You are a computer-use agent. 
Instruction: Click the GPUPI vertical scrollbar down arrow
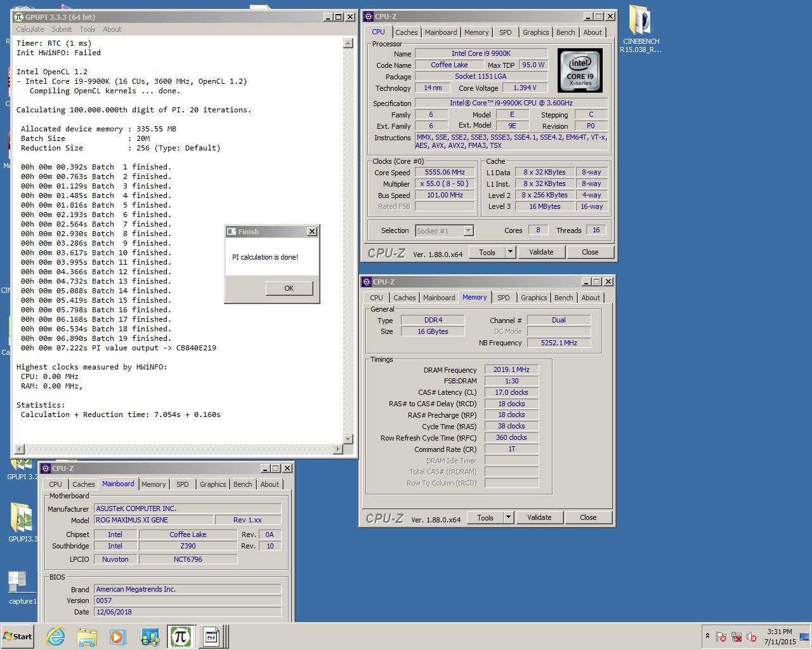coord(348,439)
